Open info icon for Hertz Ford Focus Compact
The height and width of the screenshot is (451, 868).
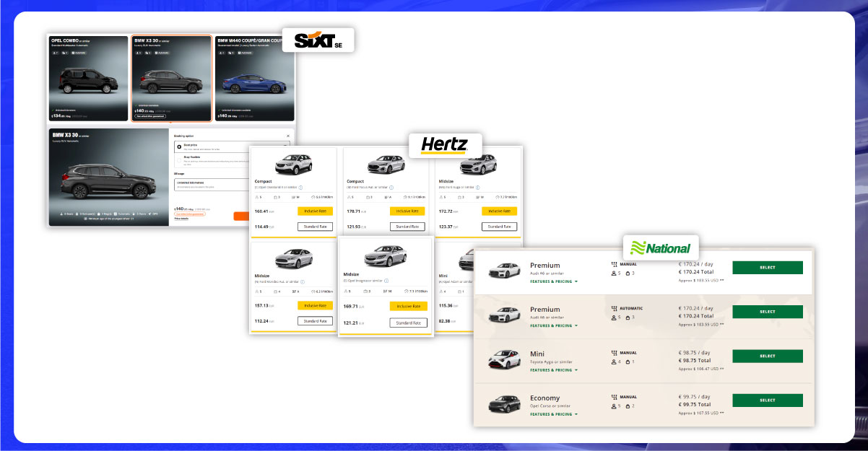pos(393,186)
